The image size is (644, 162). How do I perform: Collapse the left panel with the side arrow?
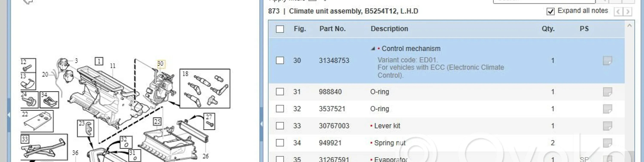coord(9,115)
